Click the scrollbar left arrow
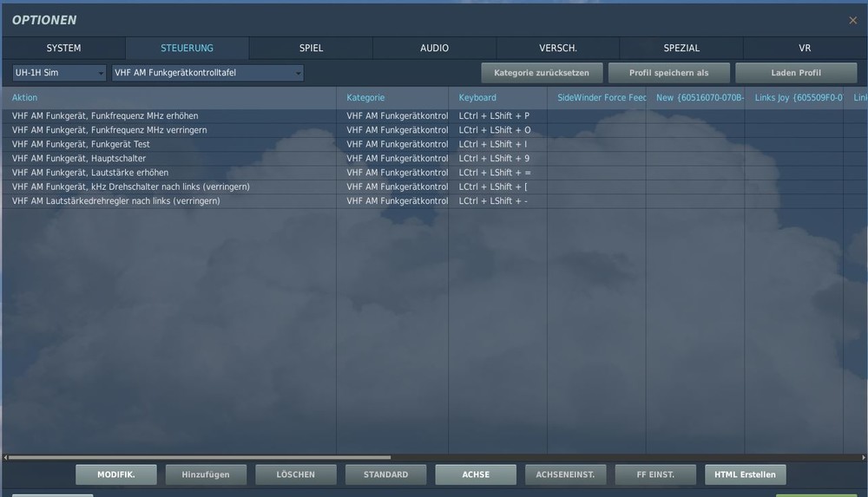 [x=5, y=458]
